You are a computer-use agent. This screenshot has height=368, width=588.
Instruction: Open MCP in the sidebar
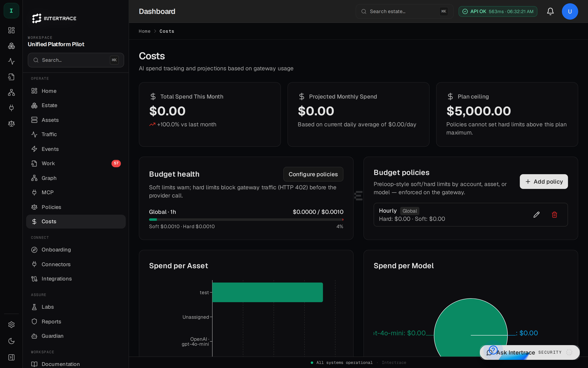click(76, 193)
